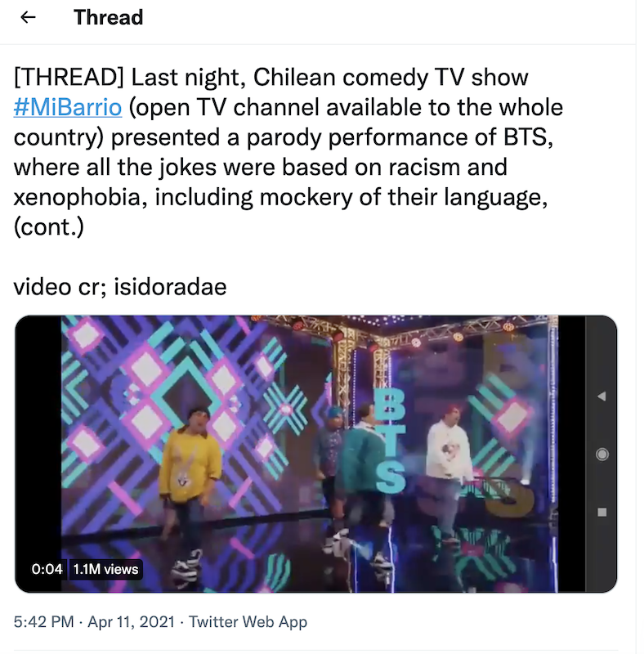
Task: Open the 5:42 PM timestamp link
Action: 45,622
